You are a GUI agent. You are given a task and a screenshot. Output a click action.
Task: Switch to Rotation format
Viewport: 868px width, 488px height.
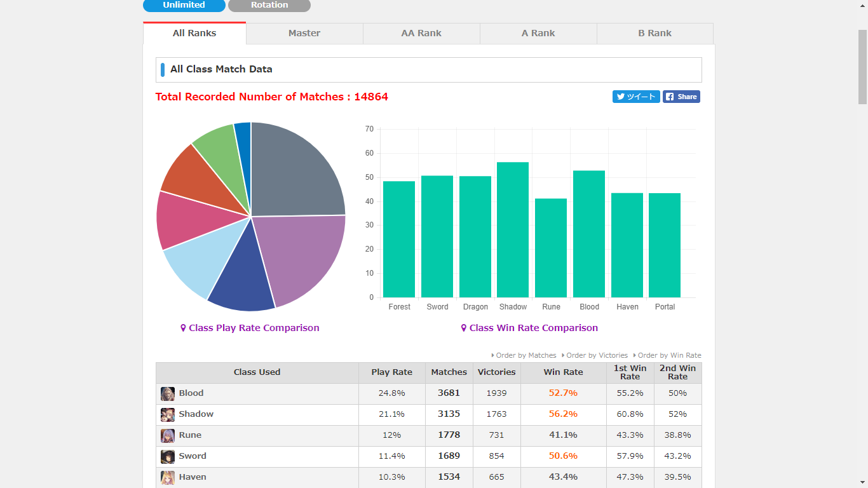tap(269, 5)
